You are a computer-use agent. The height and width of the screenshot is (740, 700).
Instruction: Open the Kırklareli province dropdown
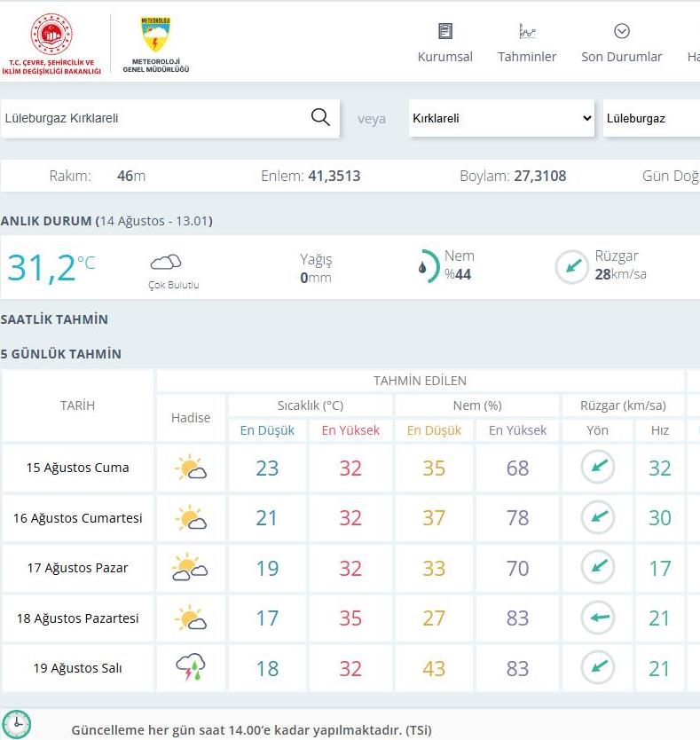(x=501, y=118)
